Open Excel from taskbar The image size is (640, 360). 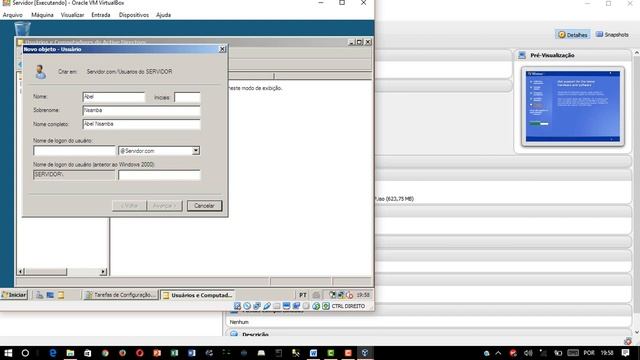click(174, 353)
